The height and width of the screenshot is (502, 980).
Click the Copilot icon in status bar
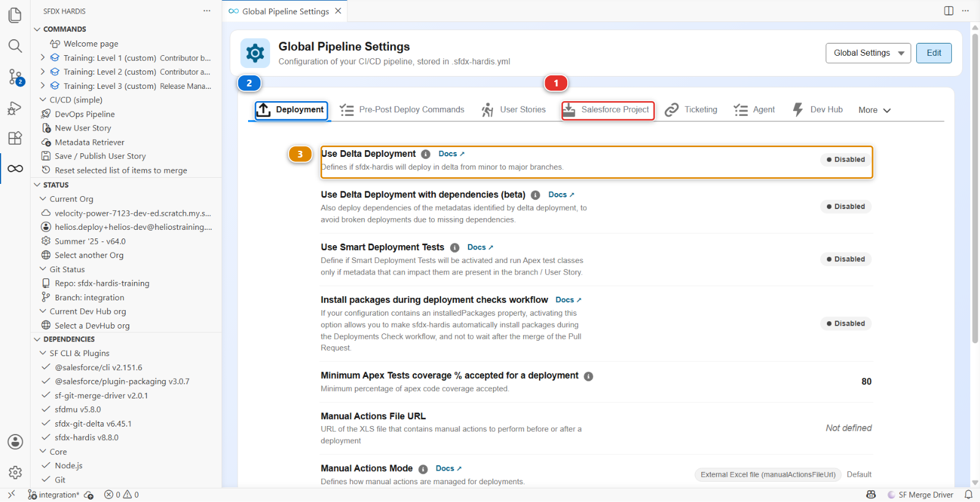click(871, 495)
